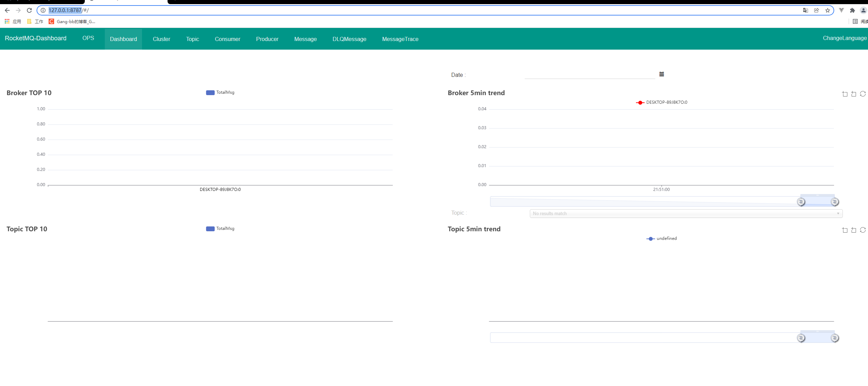Image resolution: width=868 pixels, height=386 pixels.
Task: Click the RocketMQ-Dashboard brand link
Action: [36, 38]
